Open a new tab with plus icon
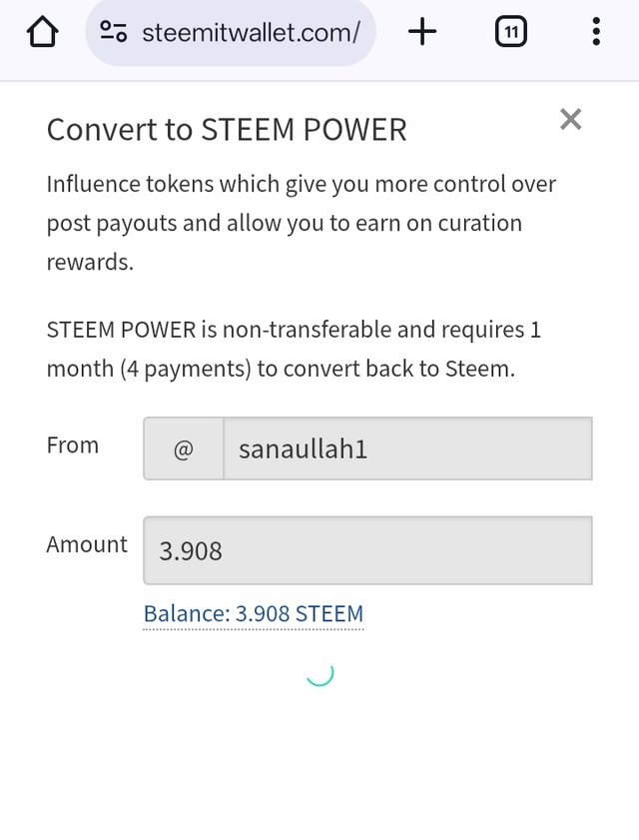639x840 pixels. (x=422, y=33)
